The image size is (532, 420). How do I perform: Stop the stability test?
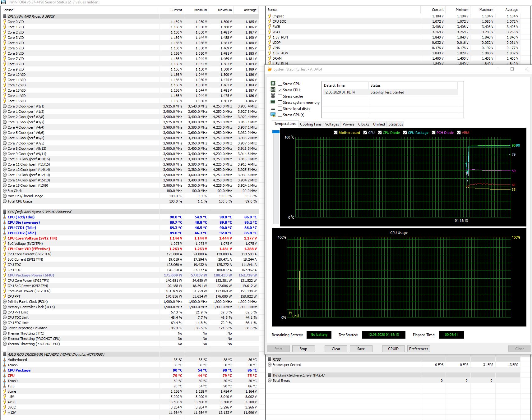point(303,349)
